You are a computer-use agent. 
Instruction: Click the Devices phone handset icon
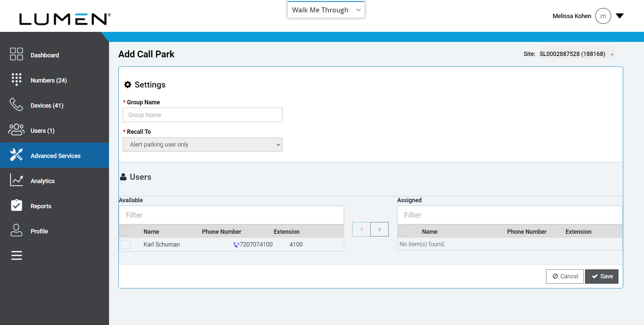point(16,105)
